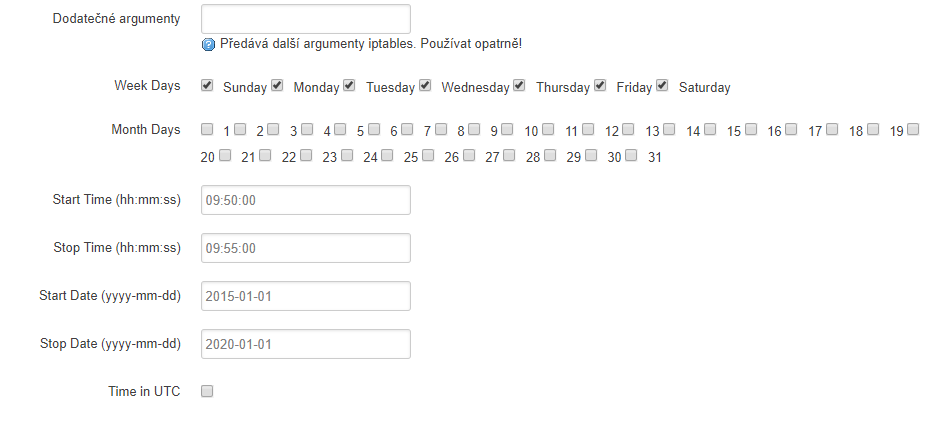Untick the Friday week day checkbox
The image size is (946, 430).
pyautogui.click(x=600, y=85)
